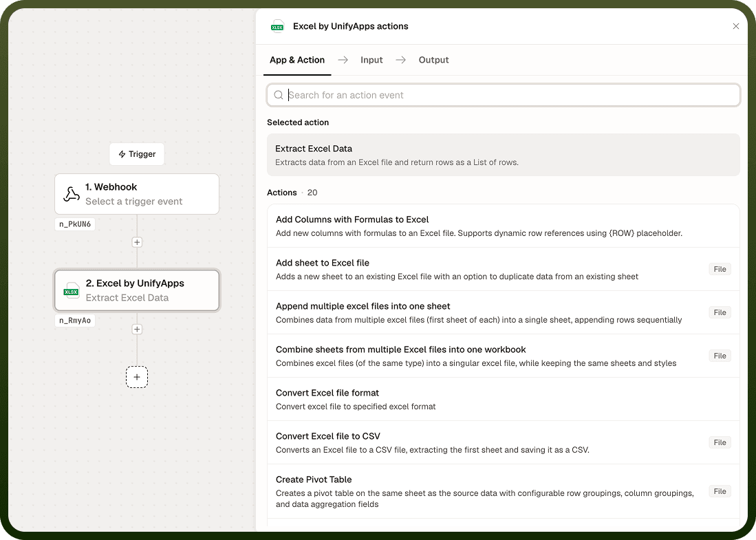Select the Excel by UnifyApps node

coord(137,291)
